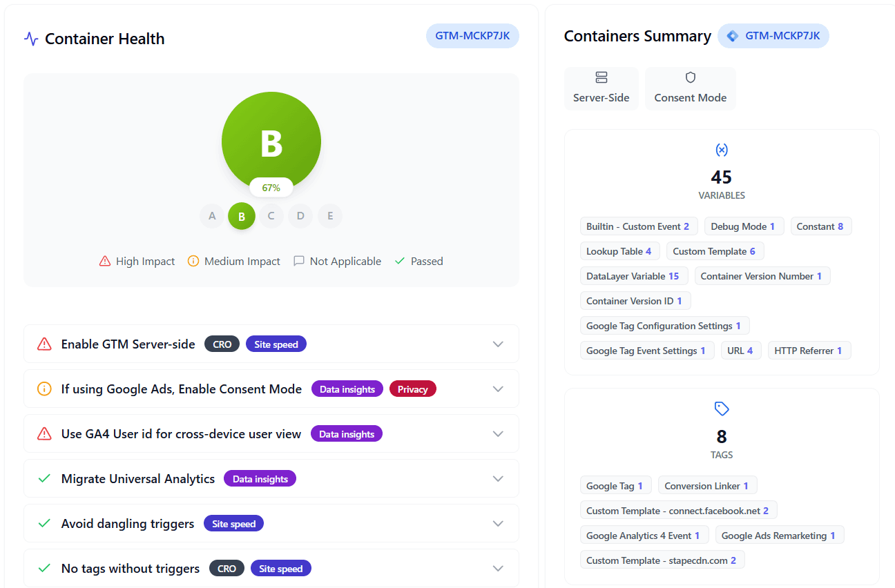Image resolution: width=895 pixels, height=588 pixels.
Task: Expand the No tags without triggers chevron
Action: (498, 568)
